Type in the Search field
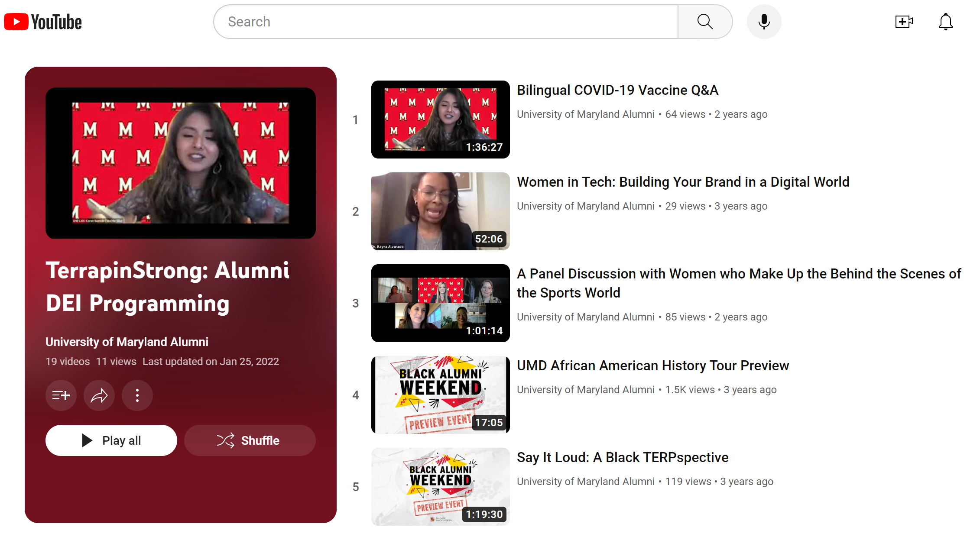Image resolution: width=980 pixels, height=537 pixels. 446,22
